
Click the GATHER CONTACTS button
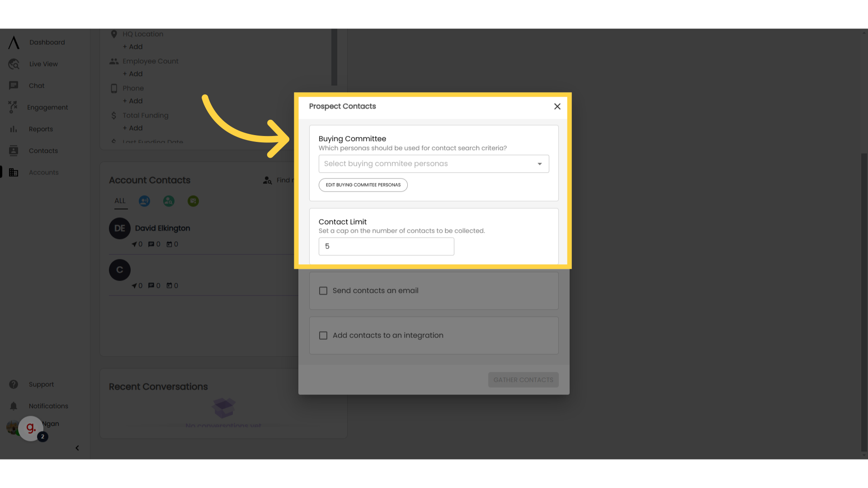click(523, 379)
